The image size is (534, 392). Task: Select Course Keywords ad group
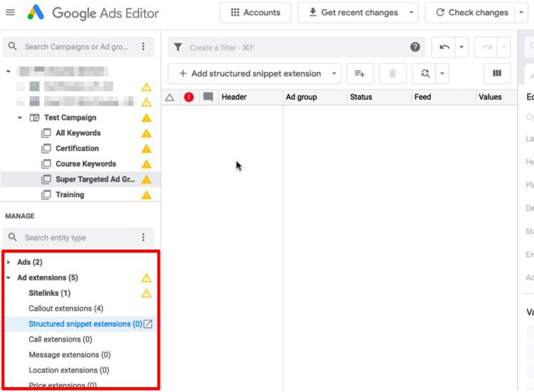coord(86,164)
